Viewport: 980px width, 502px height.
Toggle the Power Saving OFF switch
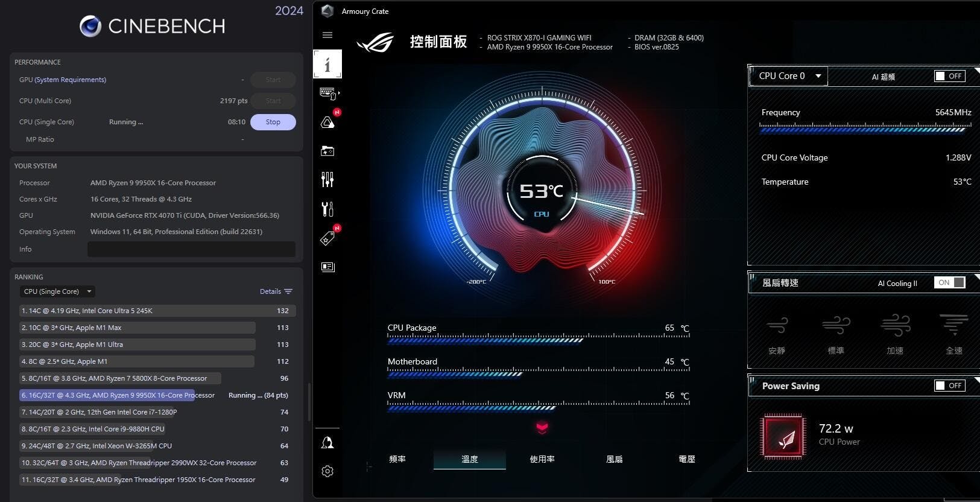(x=950, y=386)
